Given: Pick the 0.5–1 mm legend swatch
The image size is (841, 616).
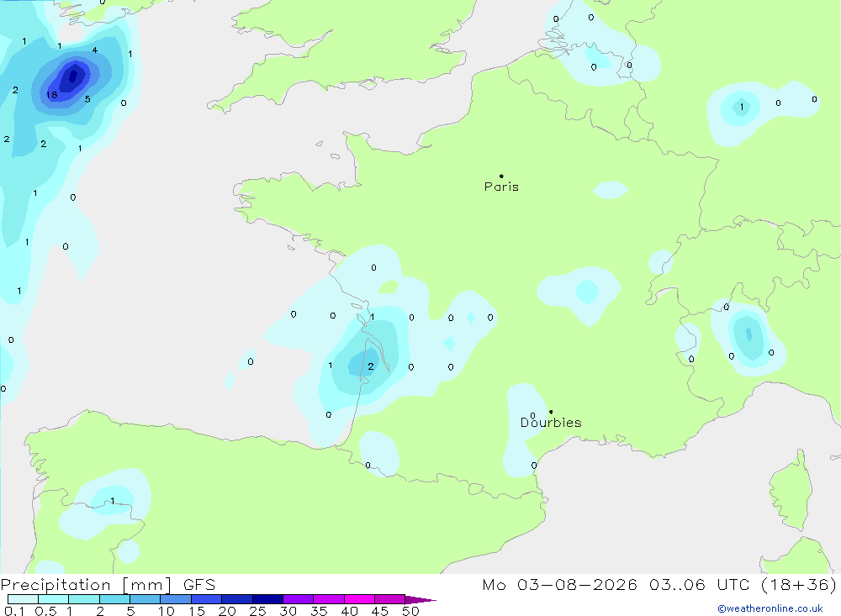Looking at the screenshot, I should [53, 599].
